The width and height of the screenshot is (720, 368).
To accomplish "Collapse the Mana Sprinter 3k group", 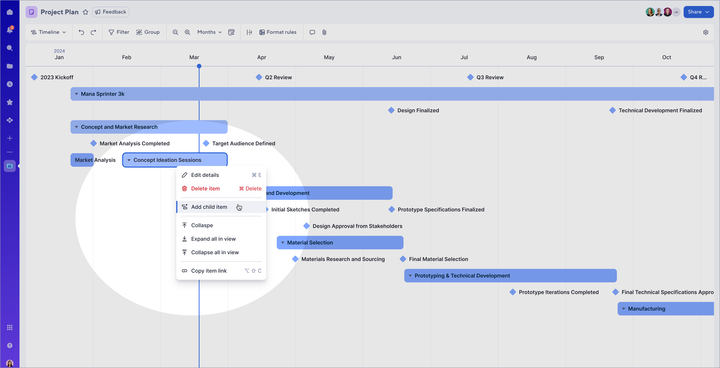I will pos(77,94).
